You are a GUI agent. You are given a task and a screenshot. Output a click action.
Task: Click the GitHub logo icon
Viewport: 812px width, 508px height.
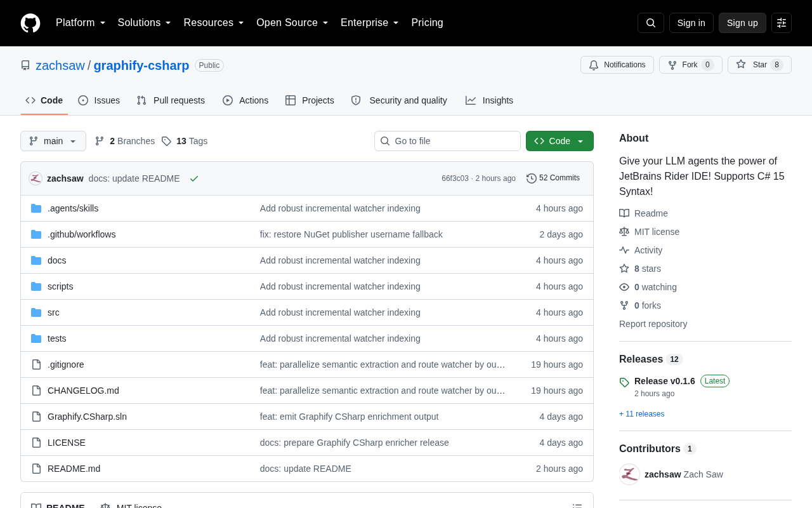pos(30,23)
